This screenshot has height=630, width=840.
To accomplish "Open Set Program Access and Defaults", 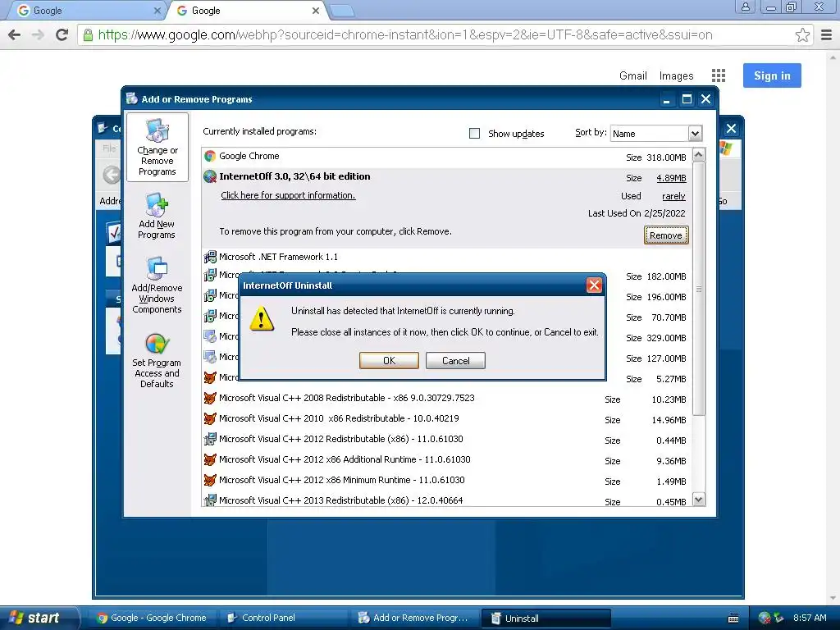I will click(157, 359).
